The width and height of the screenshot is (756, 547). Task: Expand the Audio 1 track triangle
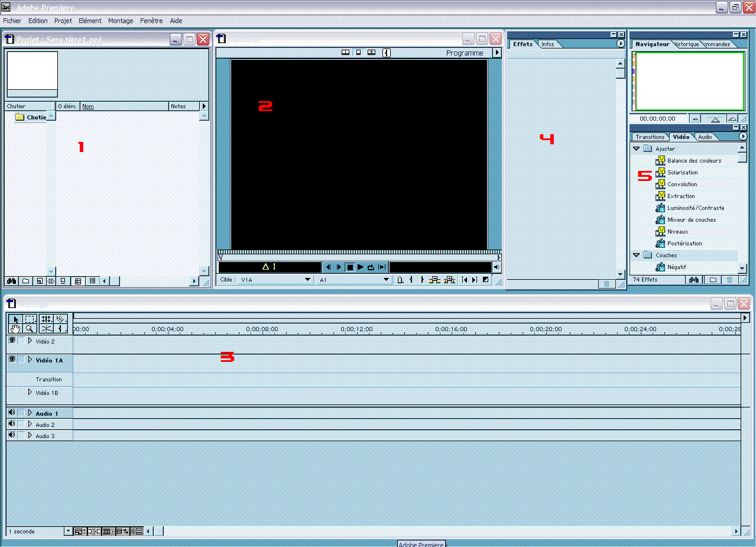[30, 413]
